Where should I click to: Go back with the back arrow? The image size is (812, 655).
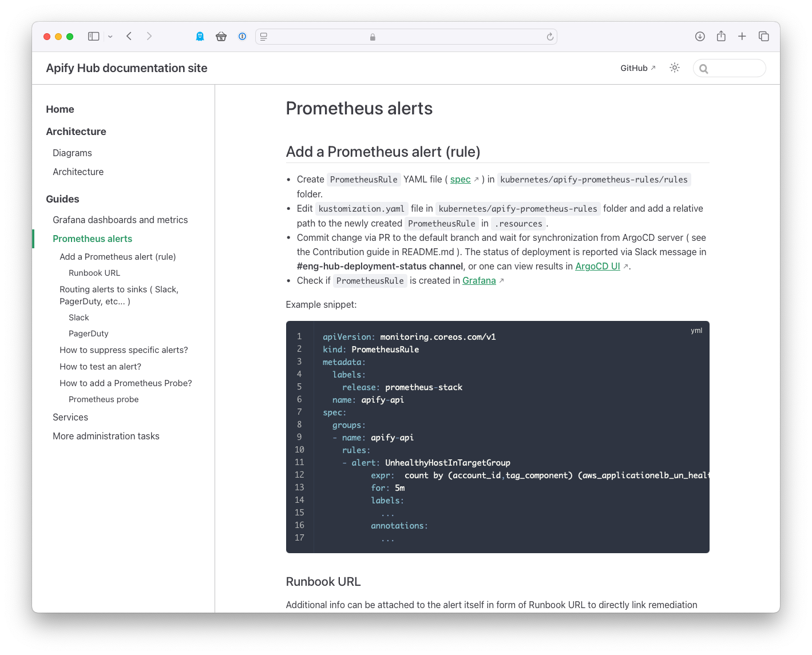(x=129, y=36)
